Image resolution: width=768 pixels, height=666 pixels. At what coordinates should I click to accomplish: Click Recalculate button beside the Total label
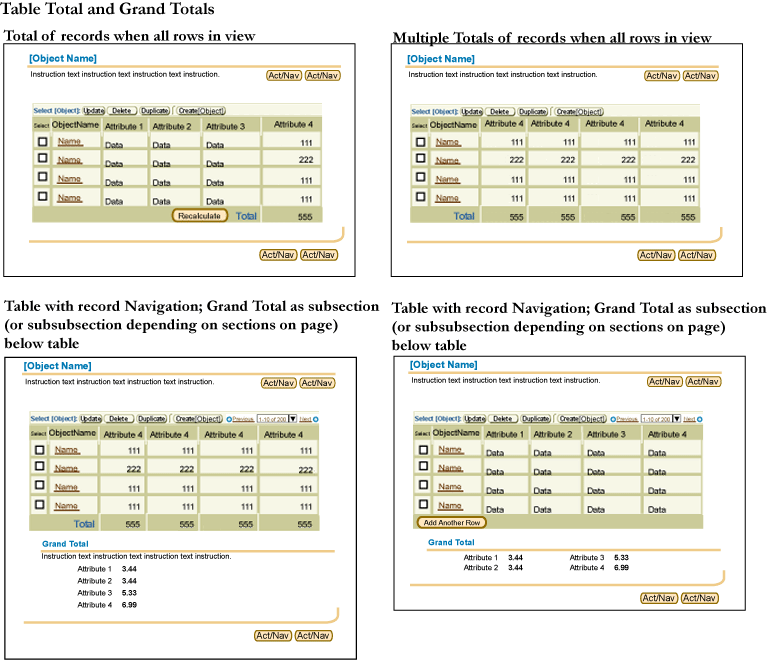click(200, 215)
